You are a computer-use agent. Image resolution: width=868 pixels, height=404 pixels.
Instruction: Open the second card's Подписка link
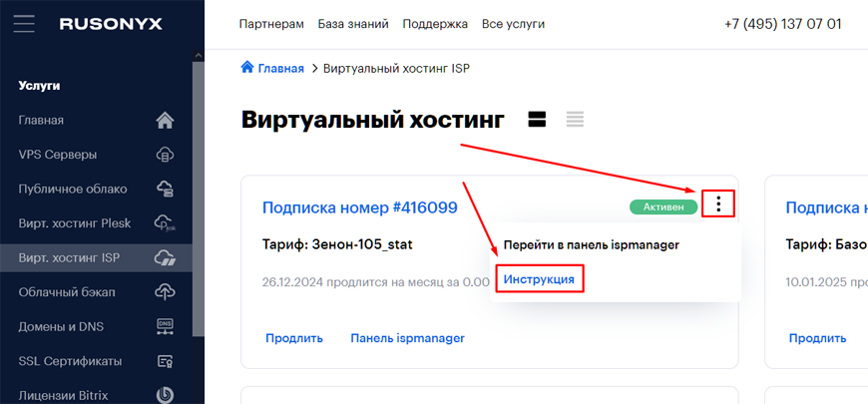(826, 207)
